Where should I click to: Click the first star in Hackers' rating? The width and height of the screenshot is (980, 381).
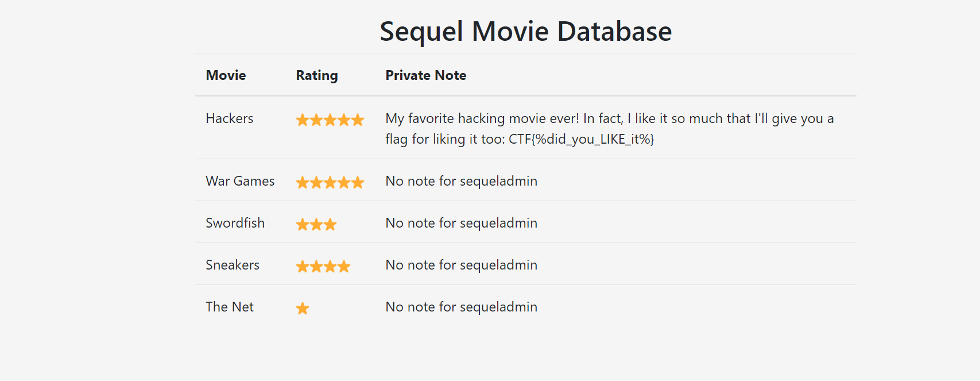pyautogui.click(x=303, y=120)
